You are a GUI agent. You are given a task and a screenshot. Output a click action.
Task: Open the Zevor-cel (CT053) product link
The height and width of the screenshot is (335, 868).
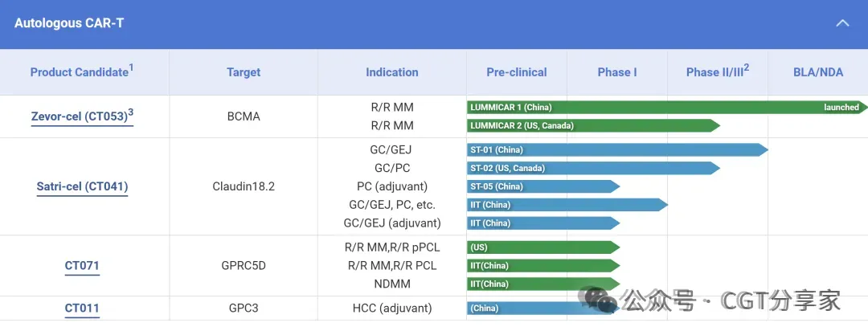pos(82,116)
